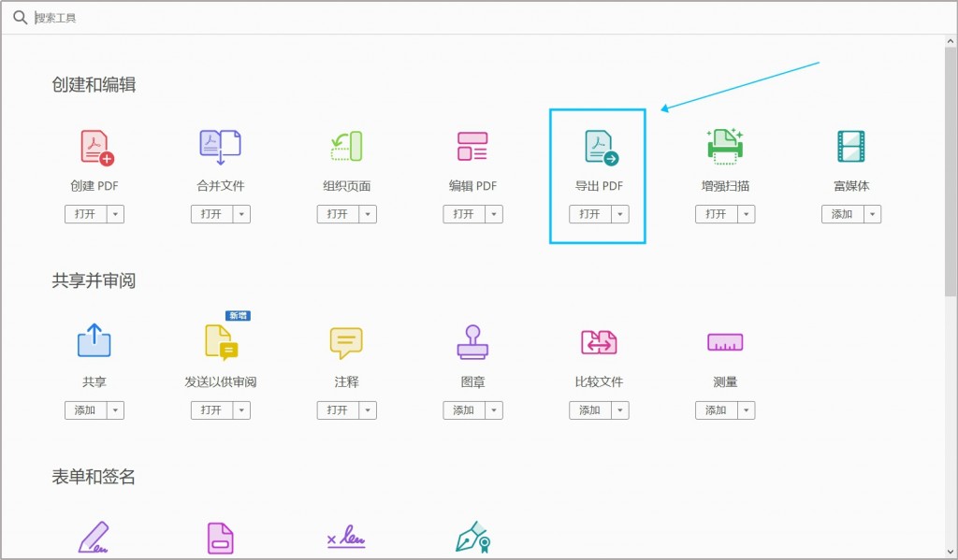Click 打开 under 合并文件
The width and height of the screenshot is (958, 560).
pyautogui.click(x=211, y=214)
